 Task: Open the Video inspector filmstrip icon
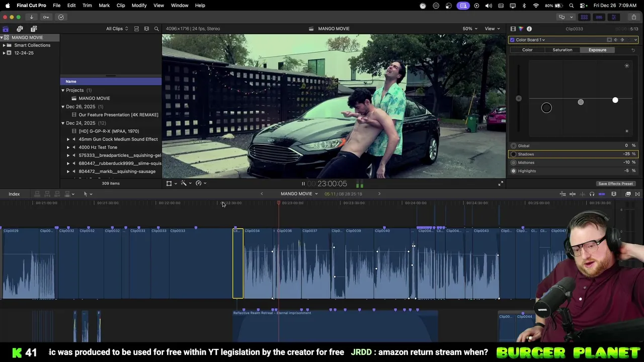tap(513, 29)
